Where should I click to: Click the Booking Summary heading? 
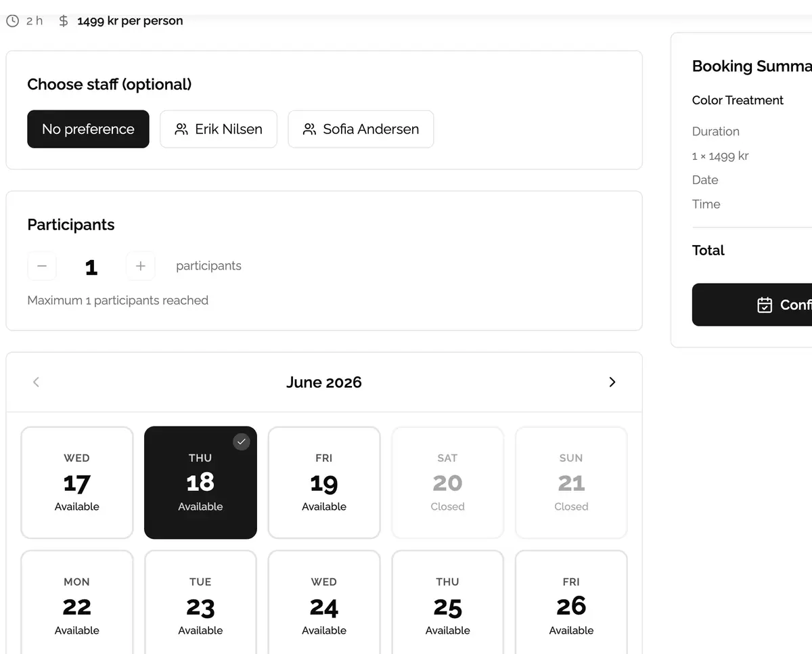(x=752, y=66)
